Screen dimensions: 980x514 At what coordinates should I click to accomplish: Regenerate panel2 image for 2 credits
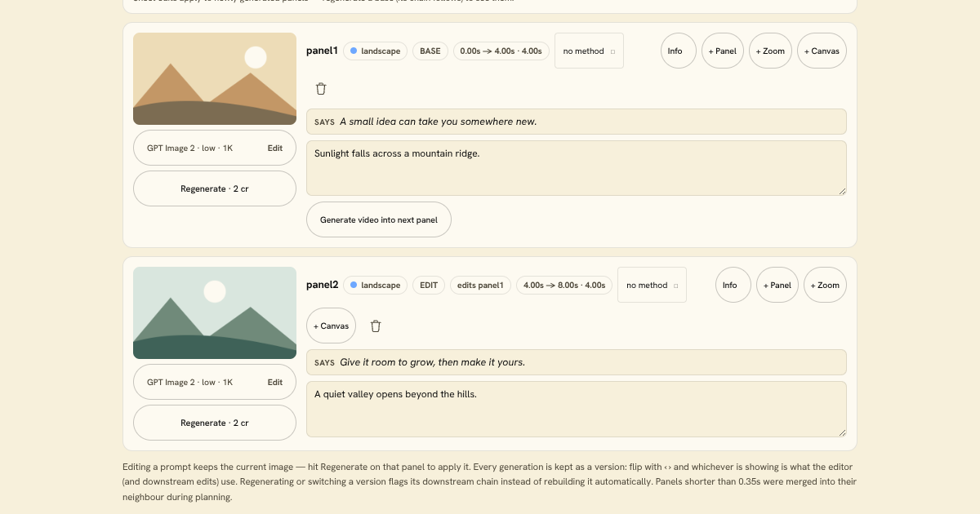tap(215, 423)
